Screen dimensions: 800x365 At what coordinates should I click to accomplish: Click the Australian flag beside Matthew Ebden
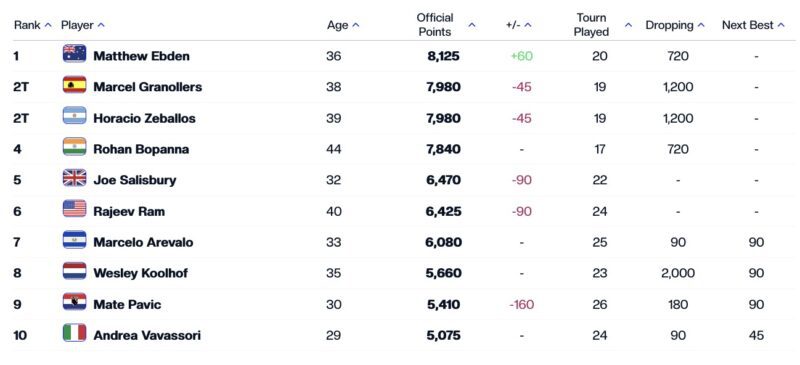pos(74,54)
